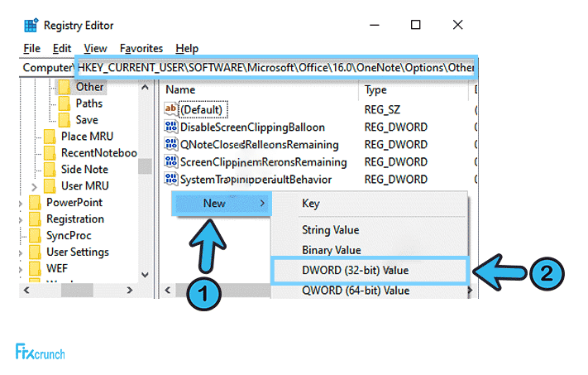The image size is (588, 375).
Task: Choose Key from New submenu
Action: click(310, 204)
